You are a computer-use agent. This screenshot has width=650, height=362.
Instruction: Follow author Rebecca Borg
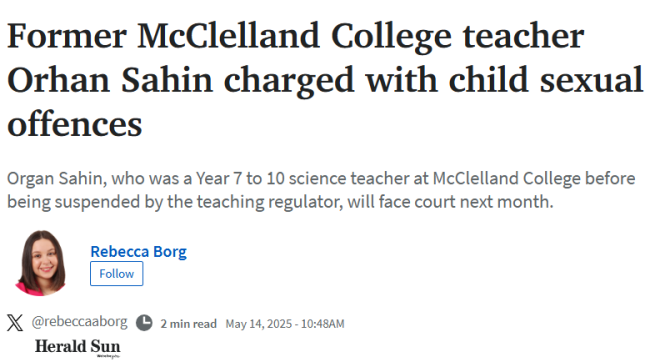click(116, 274)
